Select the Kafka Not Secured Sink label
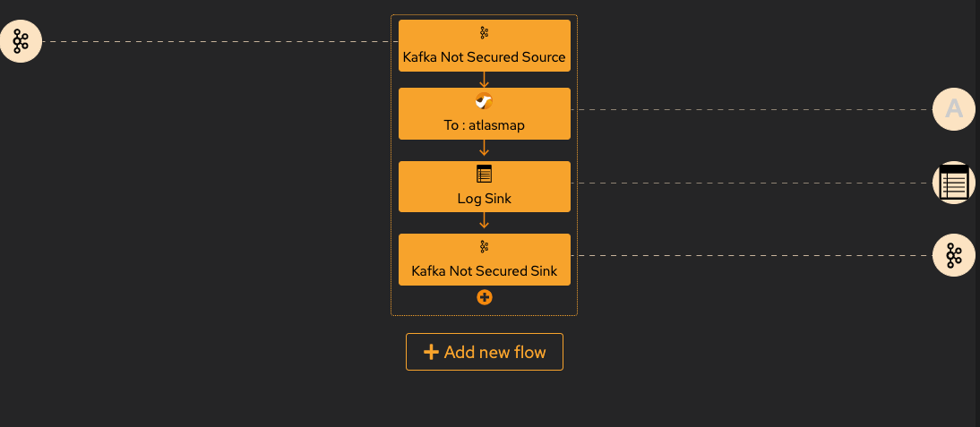The width and height of the screenshot is (980, 427). 484,271
